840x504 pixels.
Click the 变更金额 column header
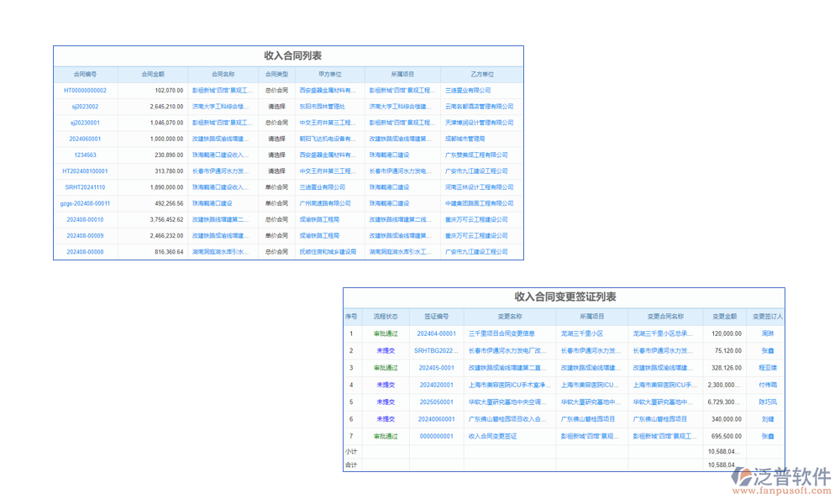tap(725, 317)
